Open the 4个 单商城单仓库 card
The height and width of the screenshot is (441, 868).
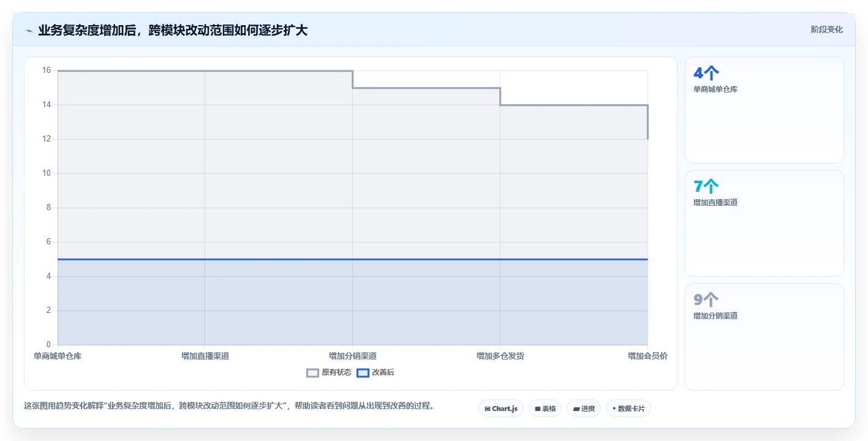[x=764, y=110]
